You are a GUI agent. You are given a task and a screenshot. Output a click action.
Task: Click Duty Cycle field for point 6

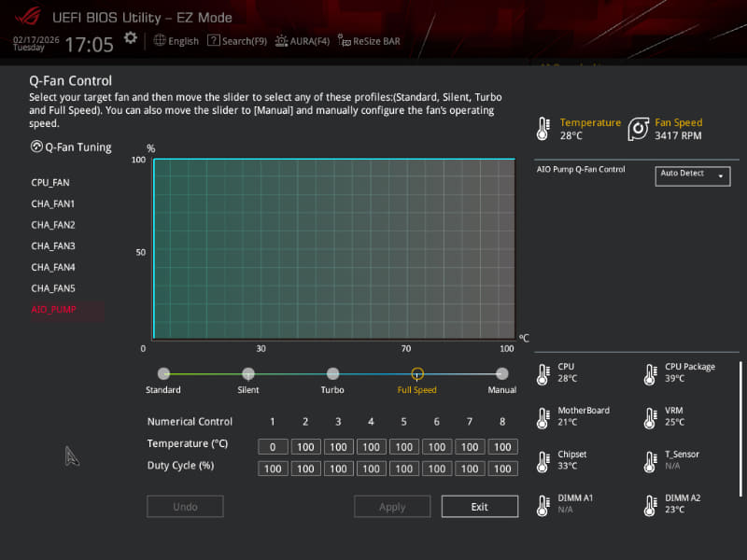[x=437, y=469]
